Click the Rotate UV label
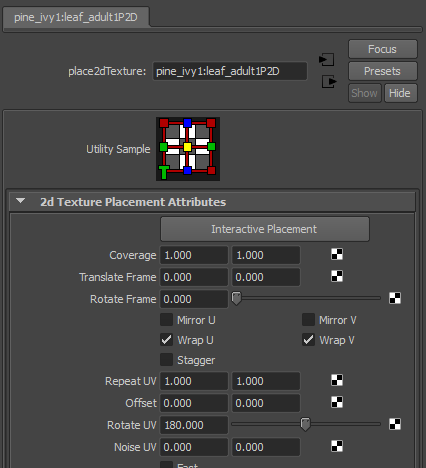 131,425
